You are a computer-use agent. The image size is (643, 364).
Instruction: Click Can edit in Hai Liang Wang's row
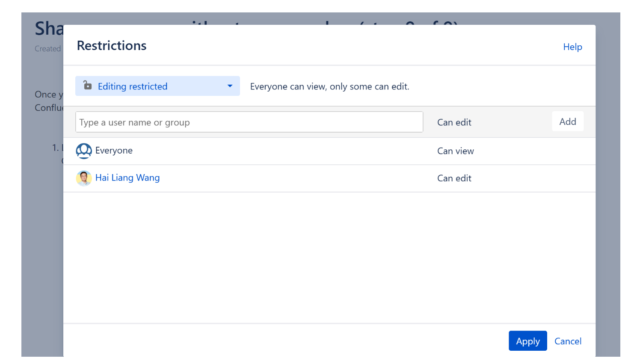[454, 178]
